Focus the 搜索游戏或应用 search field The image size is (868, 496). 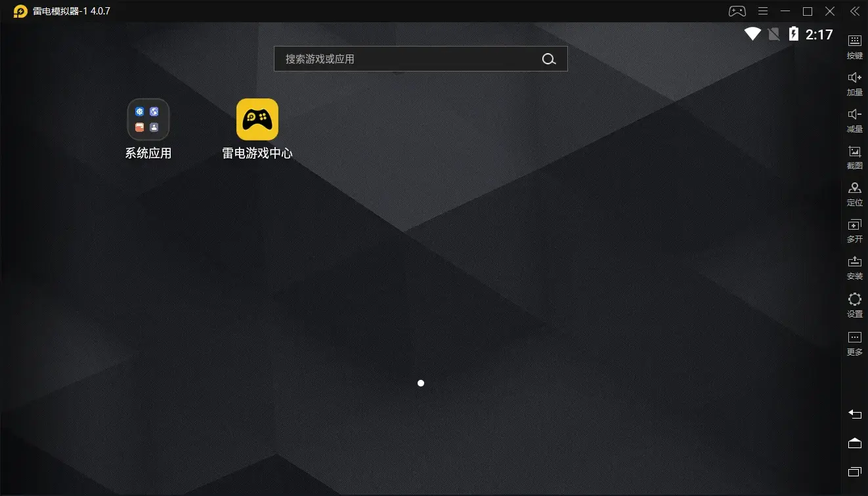[x=420, y=59]
